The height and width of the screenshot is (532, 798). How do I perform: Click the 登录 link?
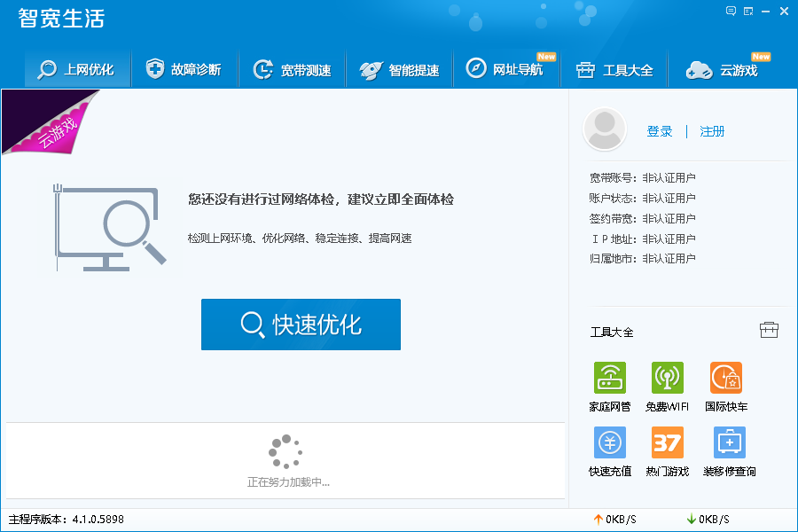pyautogui.click(x=660, y=131)
